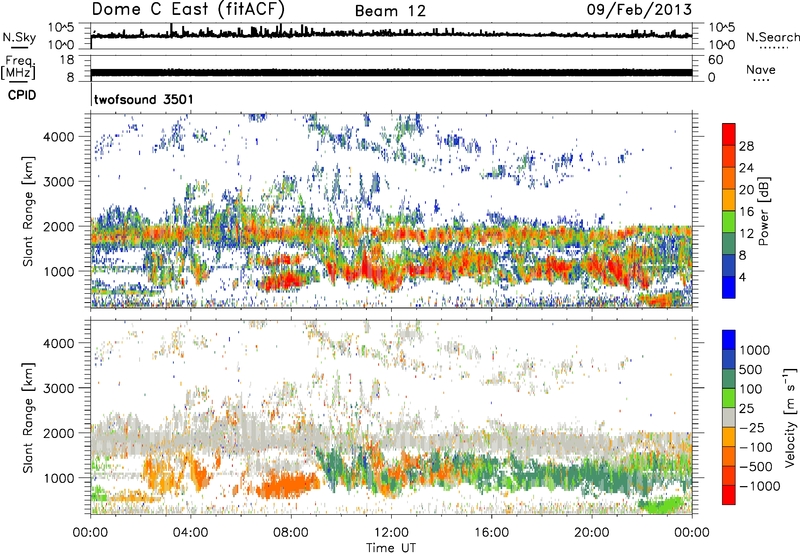Click the gray segment of velocity colorbar
Viewport: 800px width, 554px height.
729,417
